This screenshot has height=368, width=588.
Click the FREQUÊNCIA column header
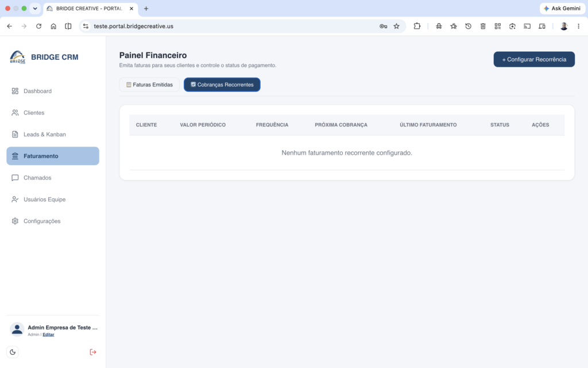click(x=272, y=125)
